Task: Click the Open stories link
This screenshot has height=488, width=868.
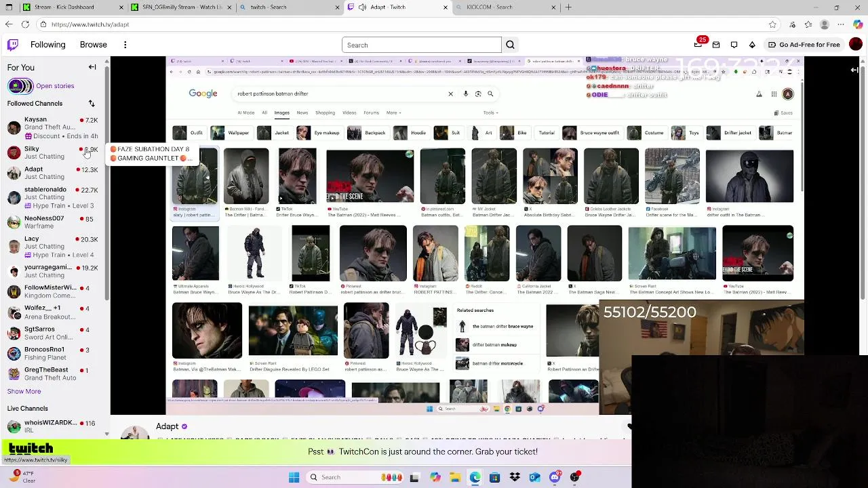Action: click(55, 86)
